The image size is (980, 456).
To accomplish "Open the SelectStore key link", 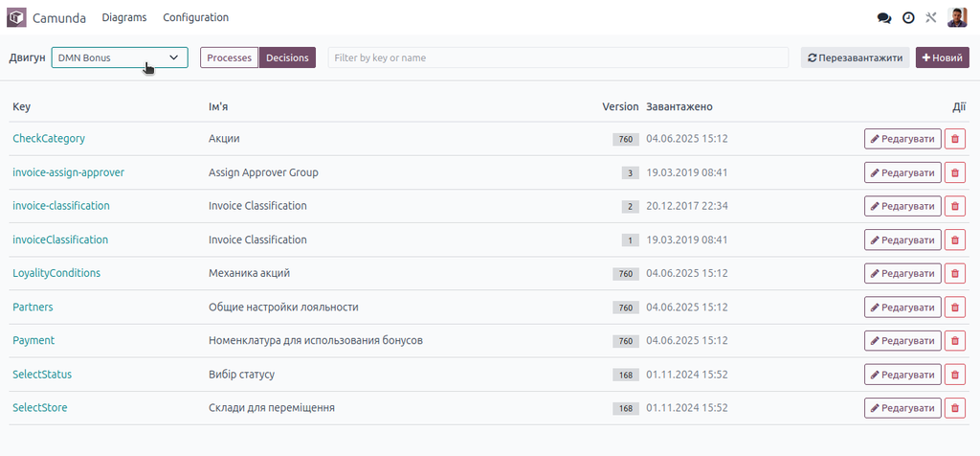I will 40,408.
